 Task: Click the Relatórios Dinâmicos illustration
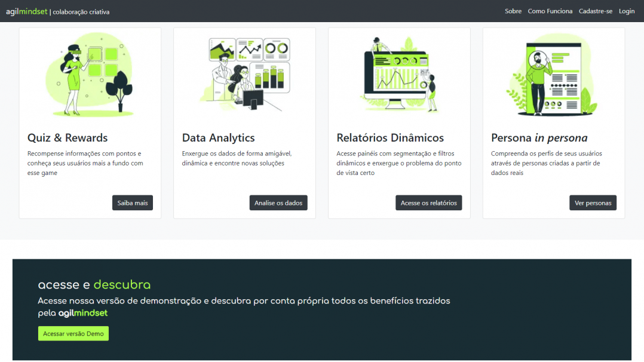pyautogui.click(x=398, y=73)
